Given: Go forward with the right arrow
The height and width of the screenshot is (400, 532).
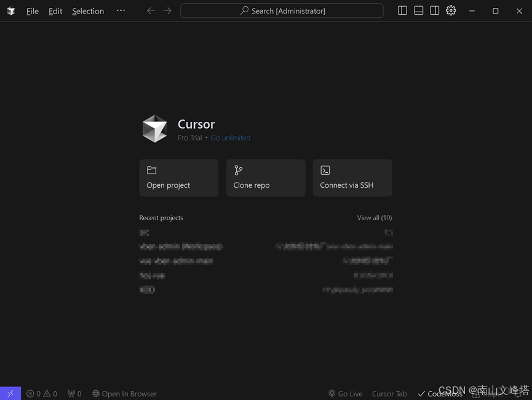Looking at the screenshot, I should pos(167,11).
